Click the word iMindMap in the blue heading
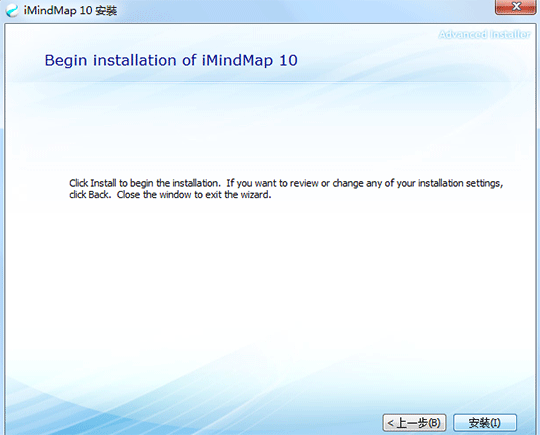This screenshot has width=540, height=435. point(237,61)
